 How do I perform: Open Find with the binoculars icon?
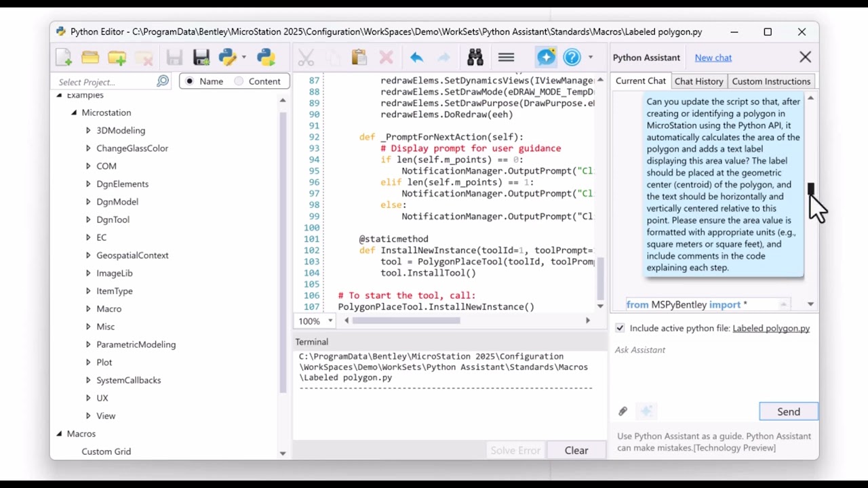point(475,58)
